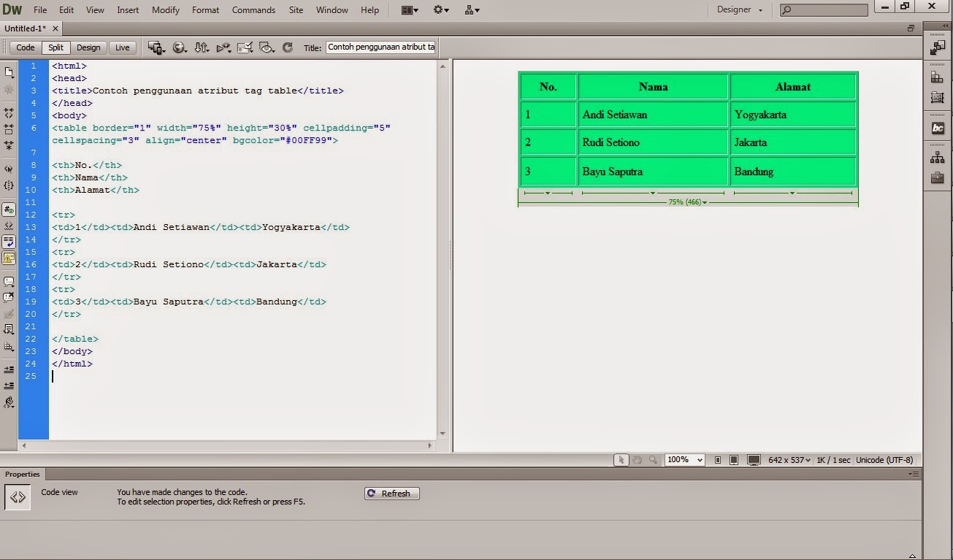Click the Refresh Design View icon in toolbar
The height and width of the screenshot is (560, 953).
click(x=288, y=47)
